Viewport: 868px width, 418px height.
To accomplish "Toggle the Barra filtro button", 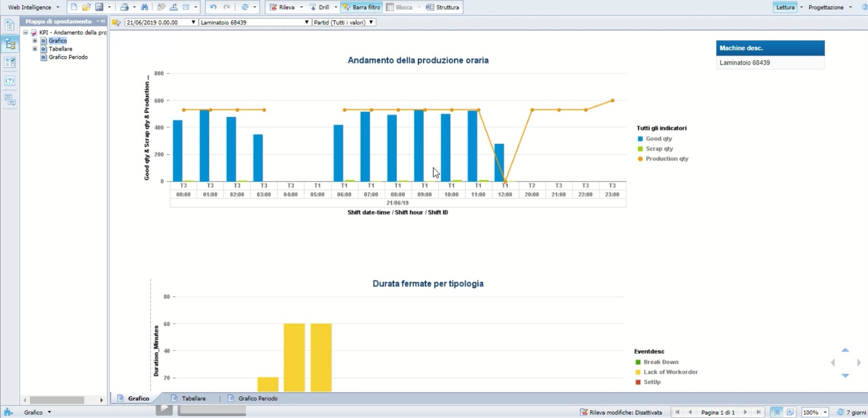I will 362,7.
